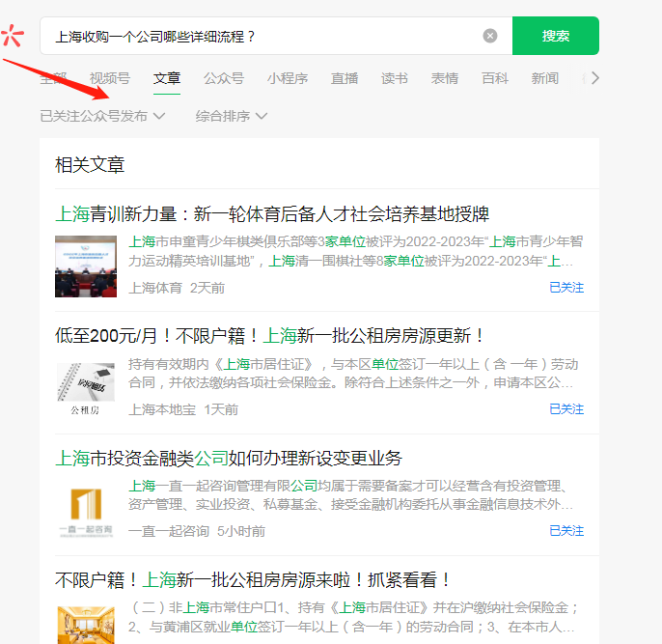Image resolution: width=662 pixels, height=644 pixels.
Task: Clear the search box with the X icon
Action: point(490,36)
